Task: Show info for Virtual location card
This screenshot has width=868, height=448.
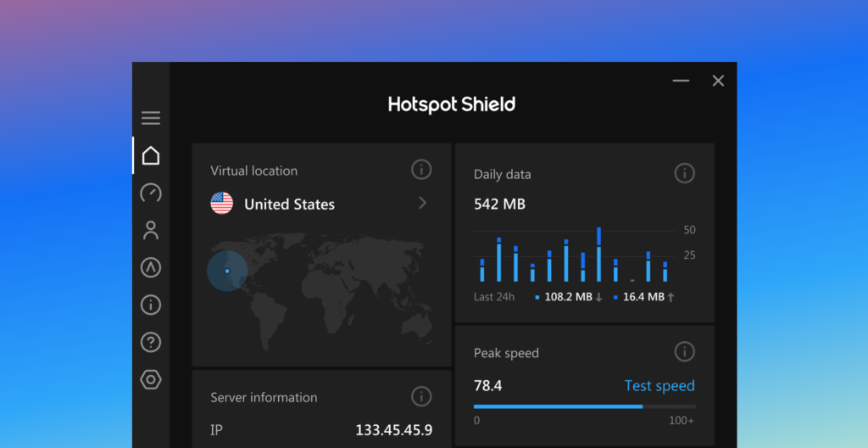Action: pos(421,169)
